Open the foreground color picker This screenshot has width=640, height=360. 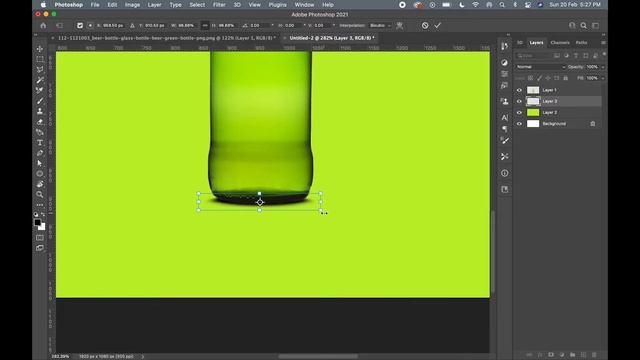pyautogui.click(x=38, y=222)
